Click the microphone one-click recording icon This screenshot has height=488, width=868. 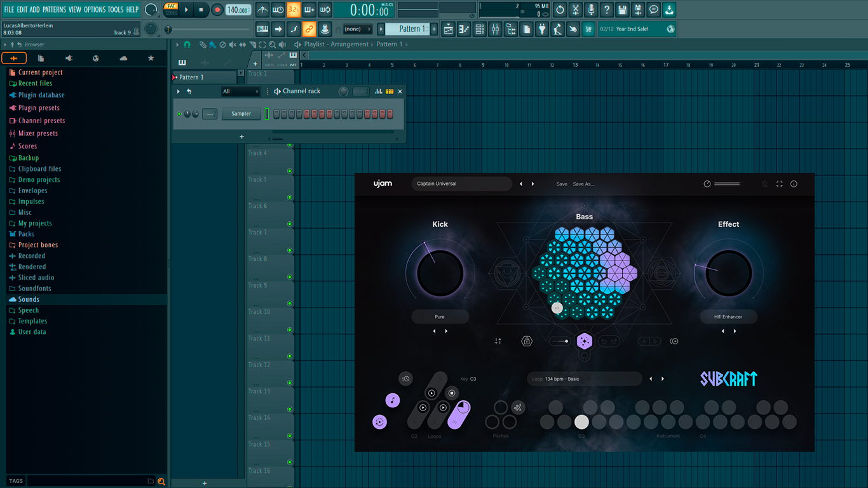[x=591, y=10]
